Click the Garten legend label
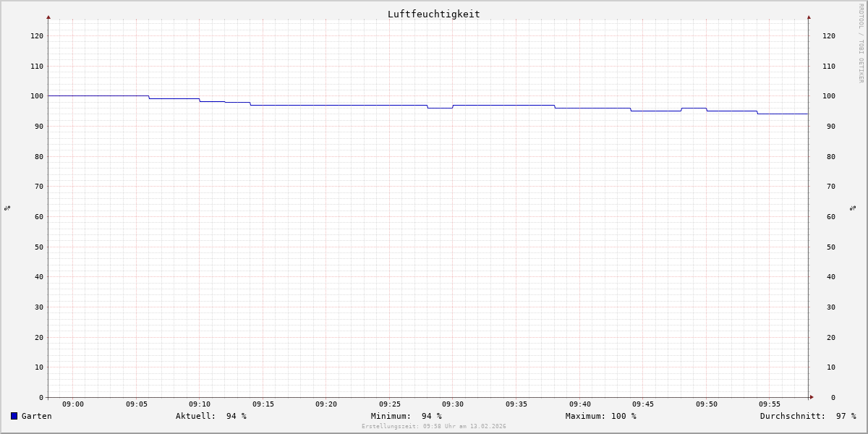868x434 pixels. pyautogui.click(x=37, y=416)
